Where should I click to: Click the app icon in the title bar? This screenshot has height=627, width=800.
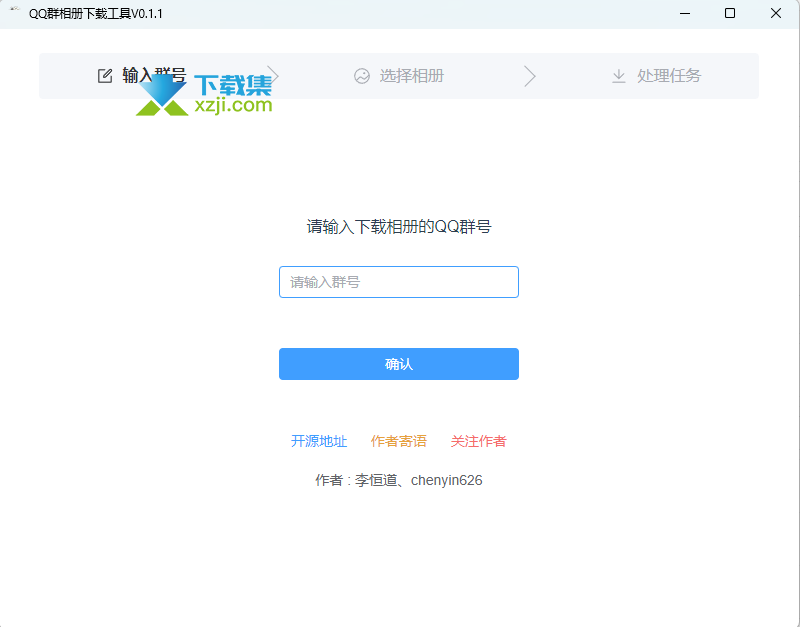click(14, 9)
